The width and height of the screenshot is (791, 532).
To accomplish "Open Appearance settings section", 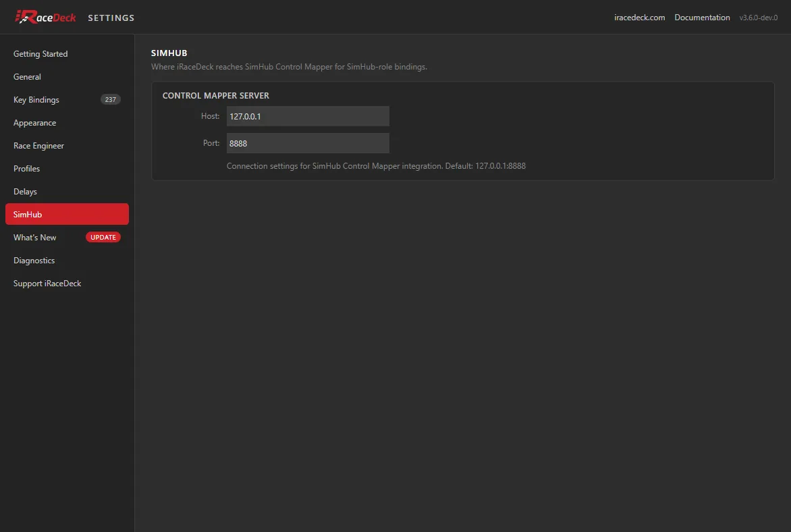I will [x=67, y=123].
